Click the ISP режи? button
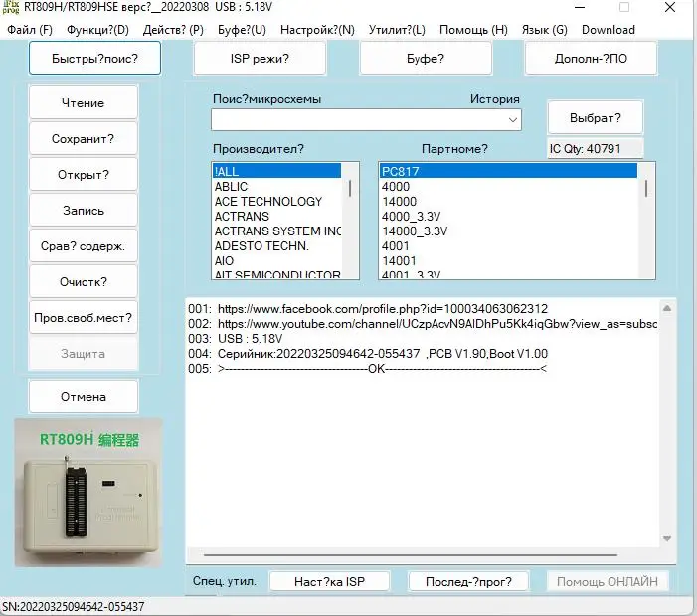Screen dimensions: 697x616 point(260,59)
